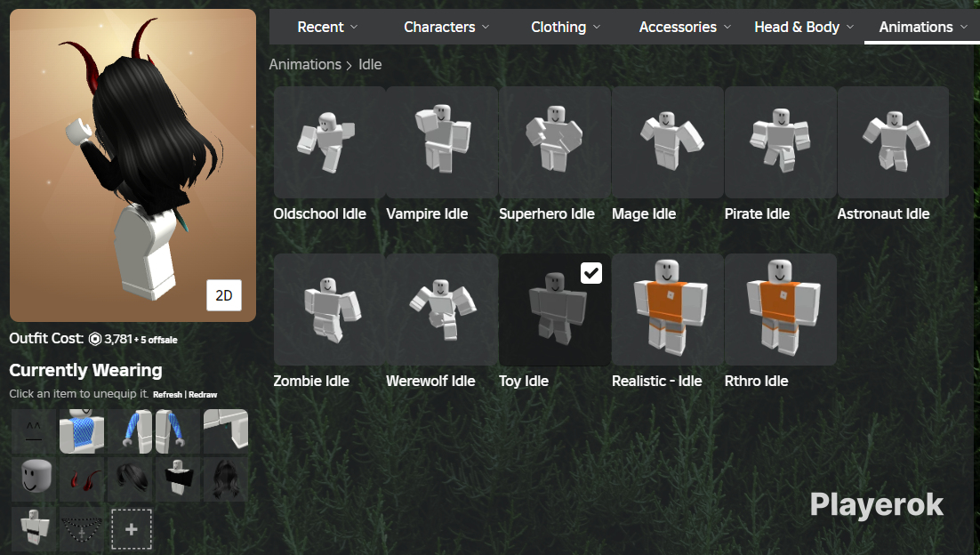Unequip the blue fishnet shirt torso item
The image size is (980, 555).
tap(82, 431)
